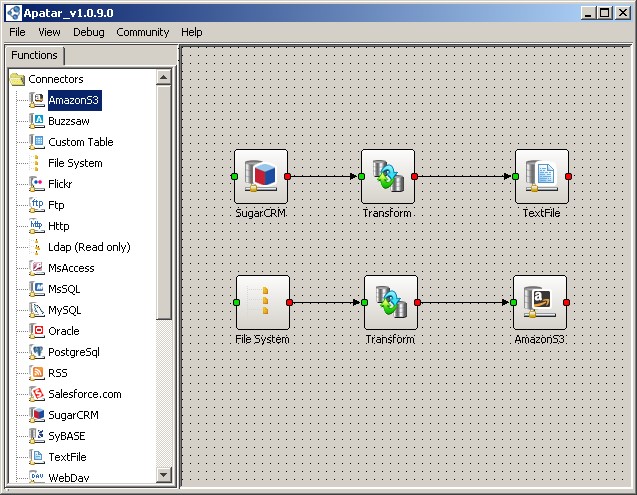Image resolution: width=637 pixels, height=495 pixels.
Task: Click the TextFile node on the canvas
Action: pyautogui.click(x=542, y=176)
